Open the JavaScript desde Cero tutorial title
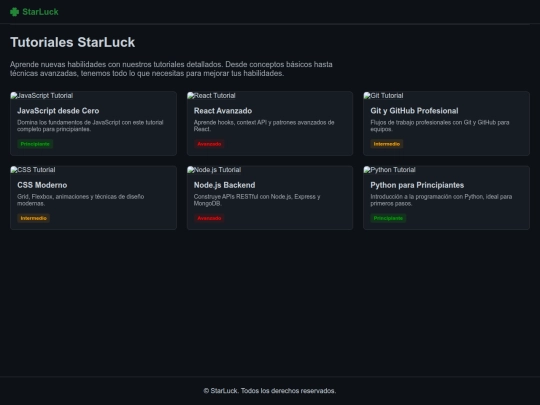The image size is (540, 405). coord(58,111)
